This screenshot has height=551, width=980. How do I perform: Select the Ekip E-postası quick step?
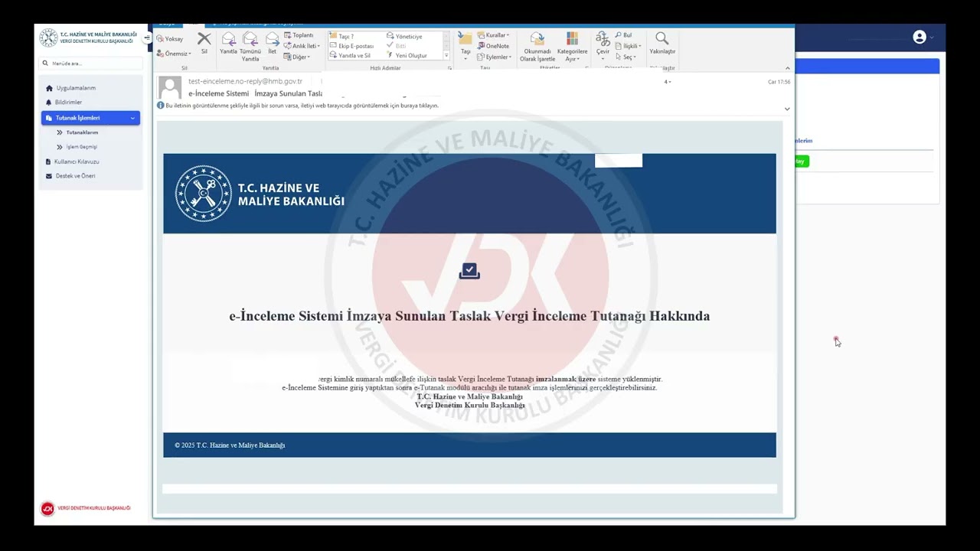tap(351, 46)
